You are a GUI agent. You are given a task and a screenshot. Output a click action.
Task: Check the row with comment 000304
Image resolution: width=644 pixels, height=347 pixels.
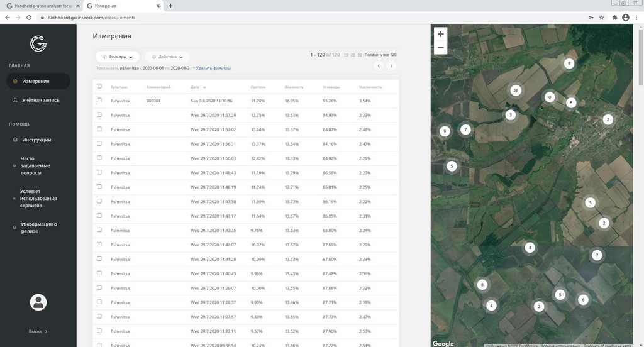[x=99, y=101]
